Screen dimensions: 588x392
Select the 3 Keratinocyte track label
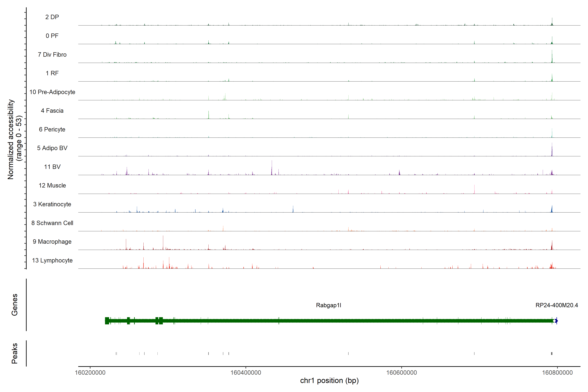point(52,204)
